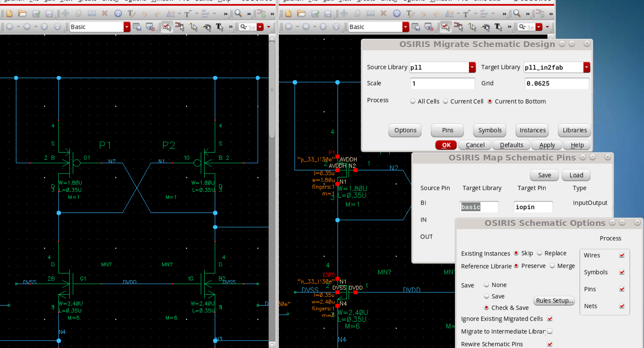Click Check and Save icon in left schematic window
644x348 pixels.
(36, 13)
